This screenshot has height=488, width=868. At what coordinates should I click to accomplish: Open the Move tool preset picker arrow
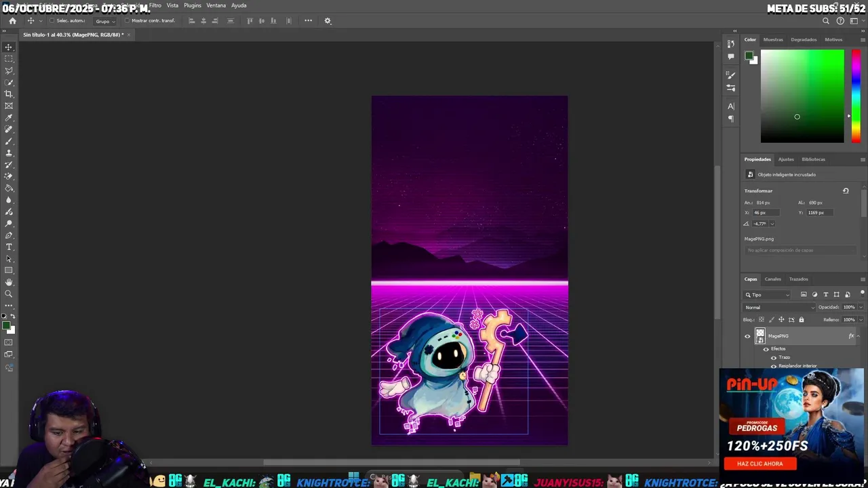40,21
